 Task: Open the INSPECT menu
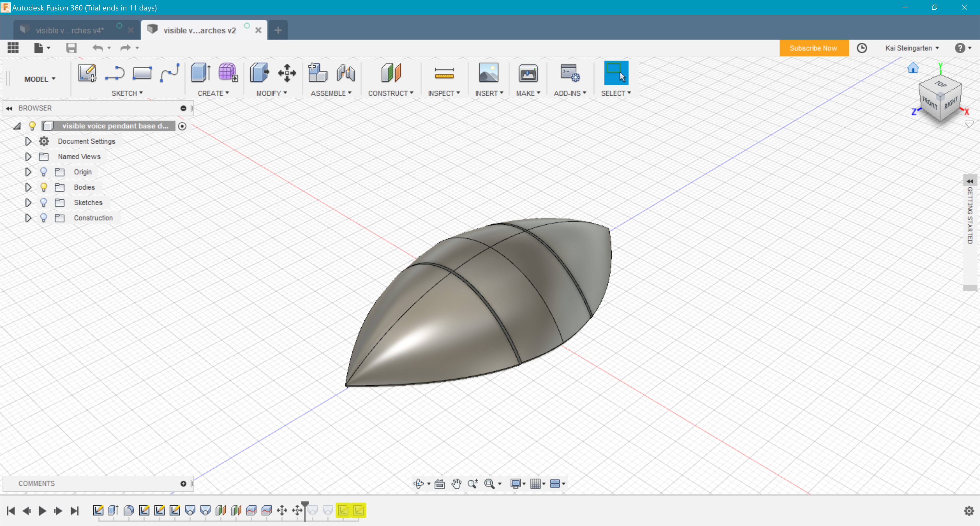[444, 93]
